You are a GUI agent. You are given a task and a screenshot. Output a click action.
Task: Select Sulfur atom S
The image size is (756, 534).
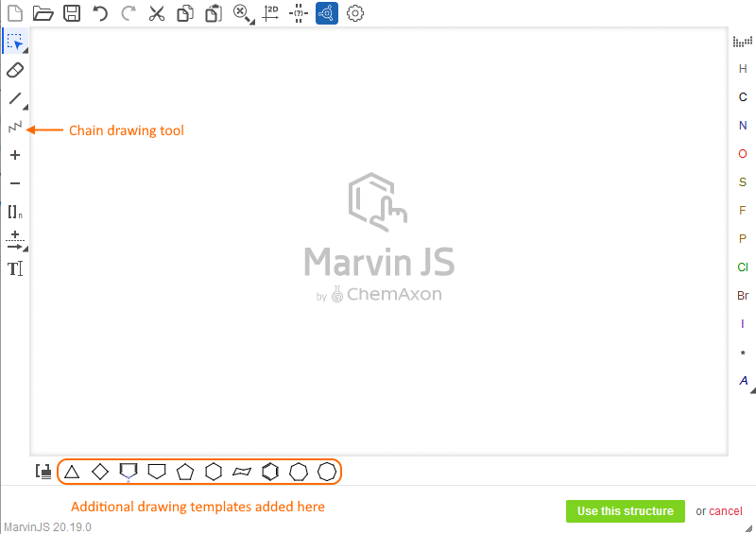pos(743,181)
